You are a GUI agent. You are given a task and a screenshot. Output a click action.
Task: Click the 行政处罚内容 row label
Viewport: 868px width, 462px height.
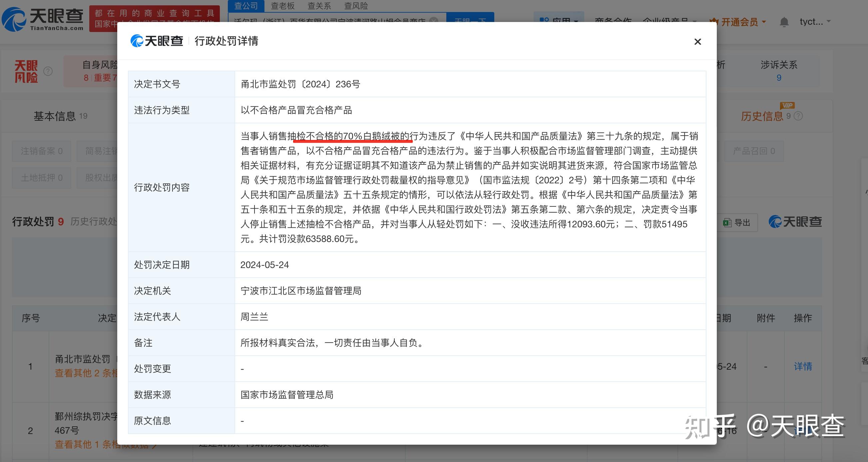(x=162, y=187)
